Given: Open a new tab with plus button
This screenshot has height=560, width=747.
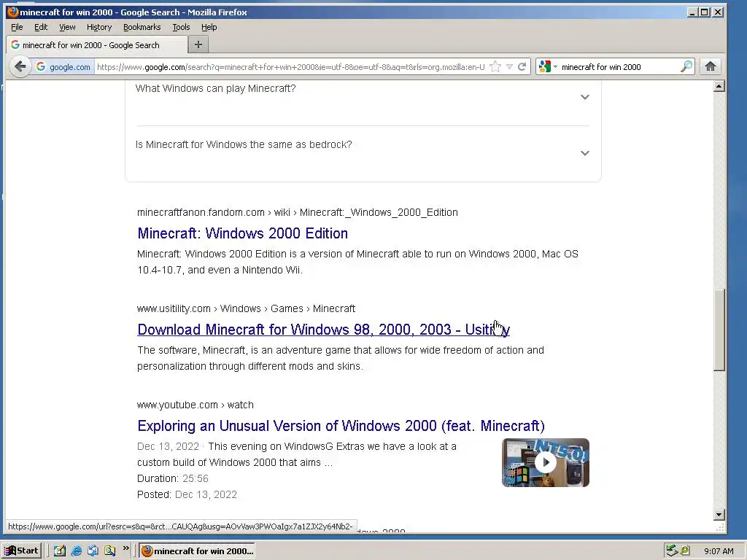Looking at the screenshot, I should [x=198, y=44].
